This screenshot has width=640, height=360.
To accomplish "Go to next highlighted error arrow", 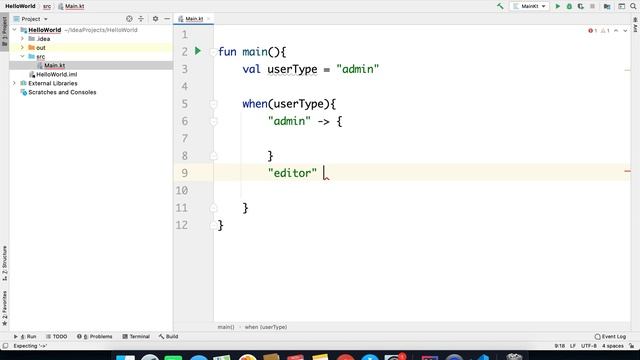I will tap(625, 31).
